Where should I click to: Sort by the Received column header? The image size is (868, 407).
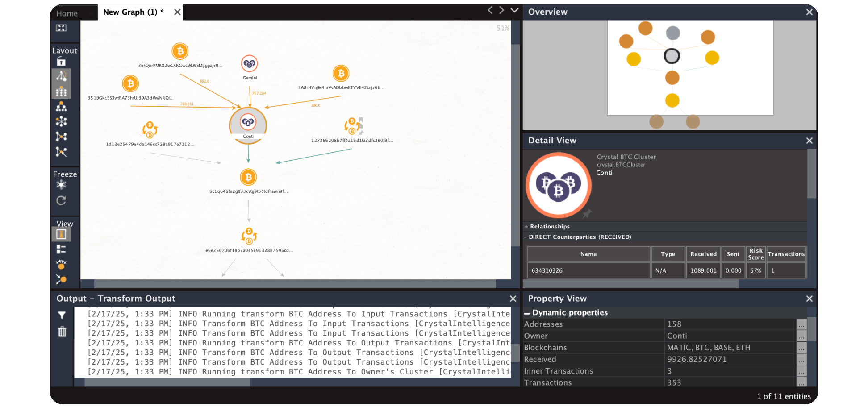(x=703, y=254)
